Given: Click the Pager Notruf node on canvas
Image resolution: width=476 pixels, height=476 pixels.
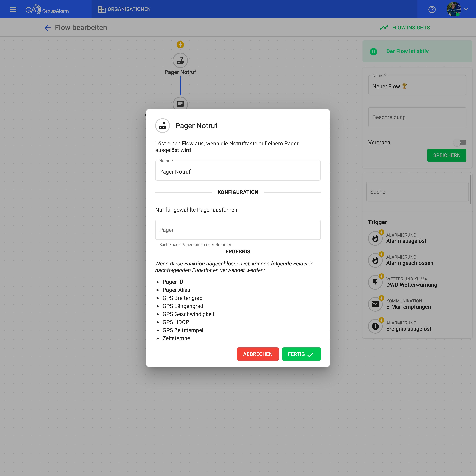Looking at the screenshot, I should click(x=180, y=61).
